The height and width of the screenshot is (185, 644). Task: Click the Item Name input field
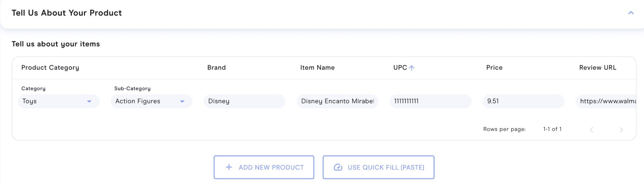(337, 101)
